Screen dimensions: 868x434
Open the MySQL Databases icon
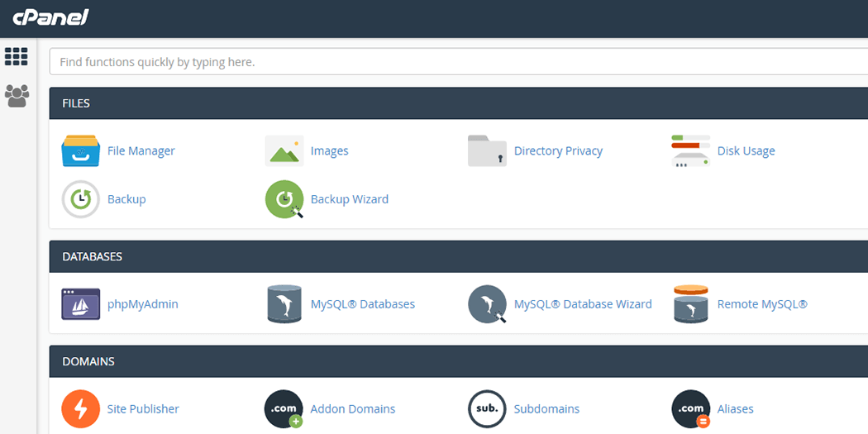[284, 304]
